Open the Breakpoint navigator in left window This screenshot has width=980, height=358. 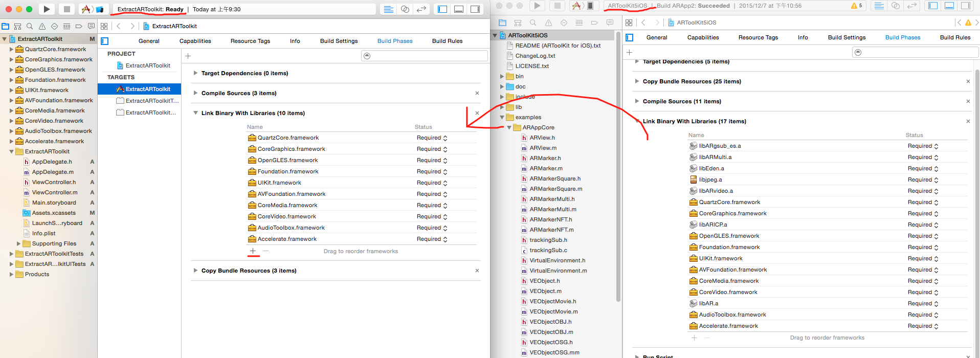[x=79, y=26]
